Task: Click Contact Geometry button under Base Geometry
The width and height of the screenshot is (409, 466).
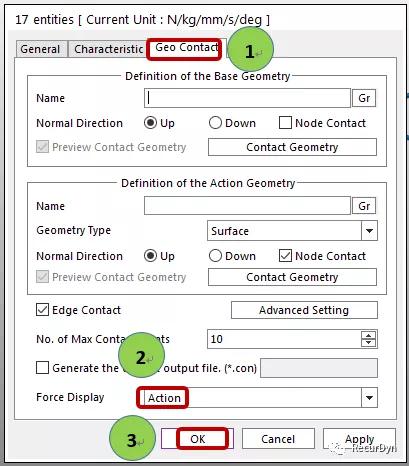Action: point(292,147)
